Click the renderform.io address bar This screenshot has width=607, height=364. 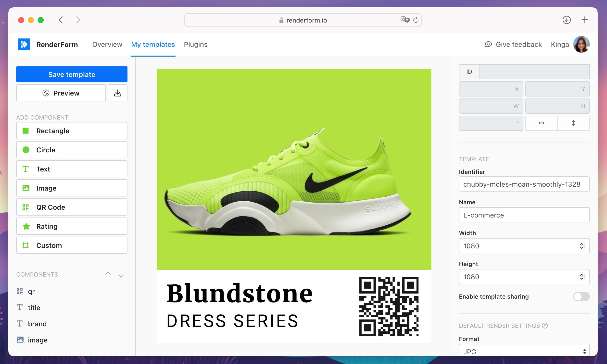click(303, 20)
